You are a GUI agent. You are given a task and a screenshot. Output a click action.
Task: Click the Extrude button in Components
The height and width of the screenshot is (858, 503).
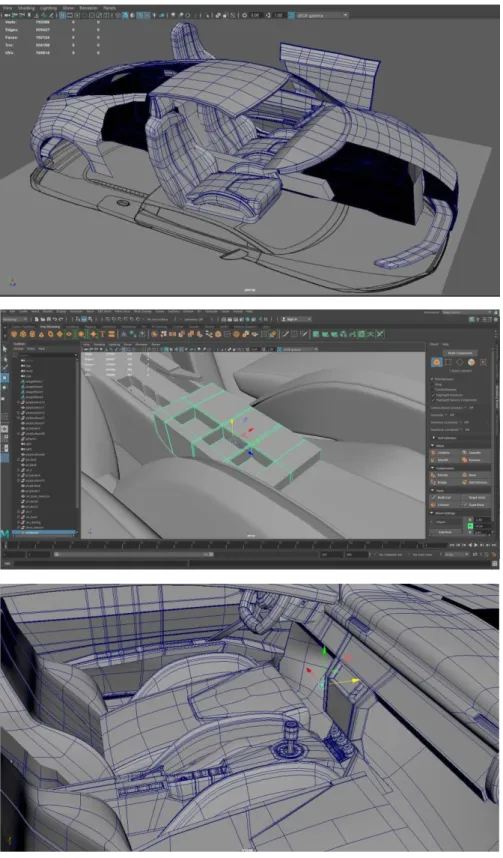coord(445,475)
